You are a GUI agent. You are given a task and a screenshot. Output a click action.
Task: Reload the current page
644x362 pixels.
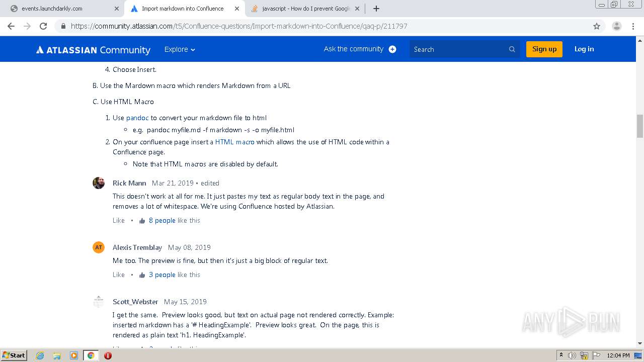click(43, 26)
